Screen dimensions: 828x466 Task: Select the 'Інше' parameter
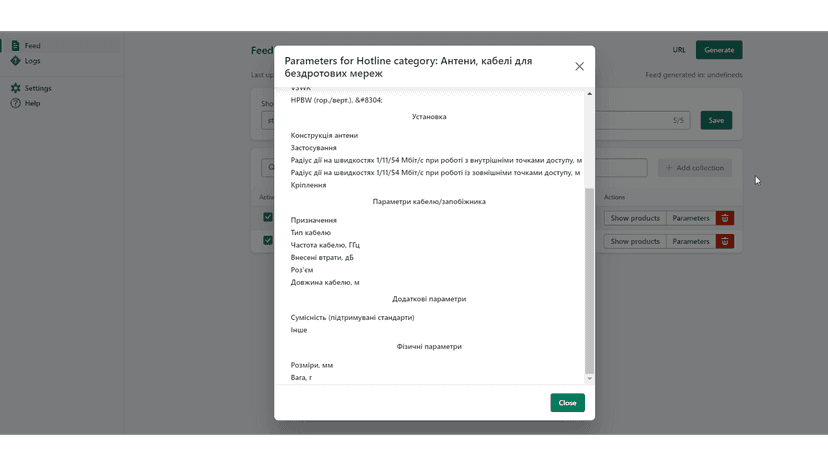click(x=298, y=330)
